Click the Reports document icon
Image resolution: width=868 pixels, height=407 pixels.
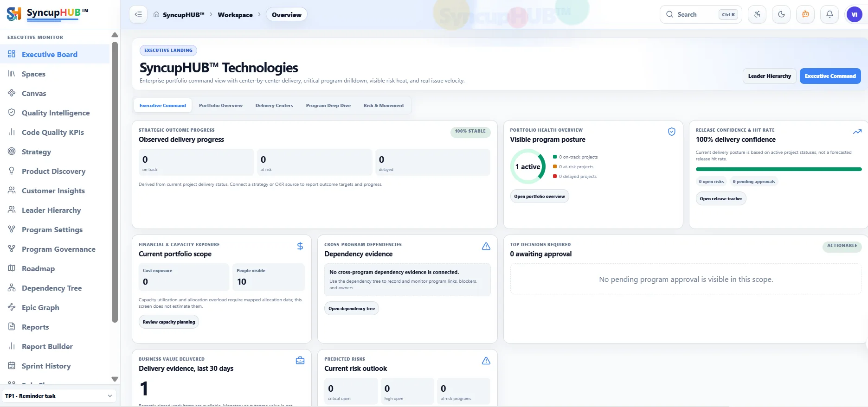[12, 327]
